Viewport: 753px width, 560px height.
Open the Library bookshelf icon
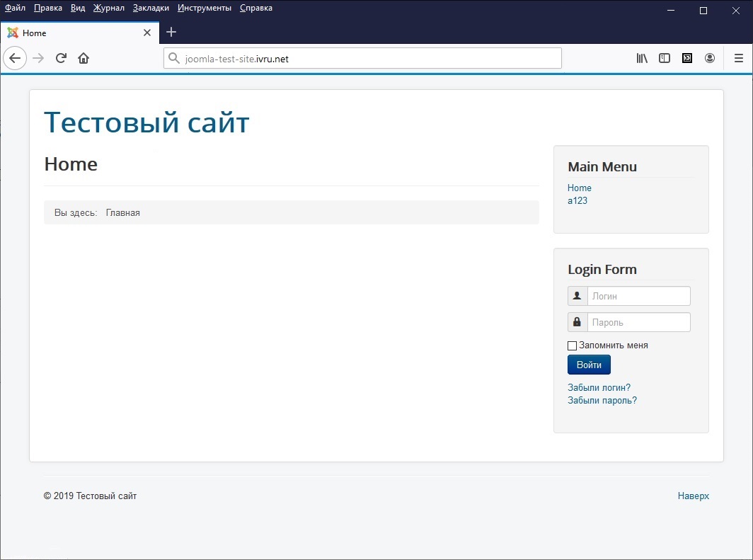[x=642, y=58]
